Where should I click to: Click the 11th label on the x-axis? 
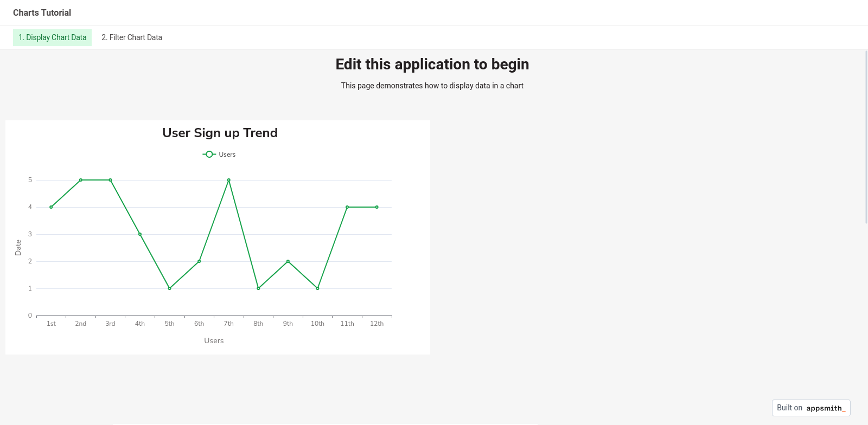[x=347, y=324]
